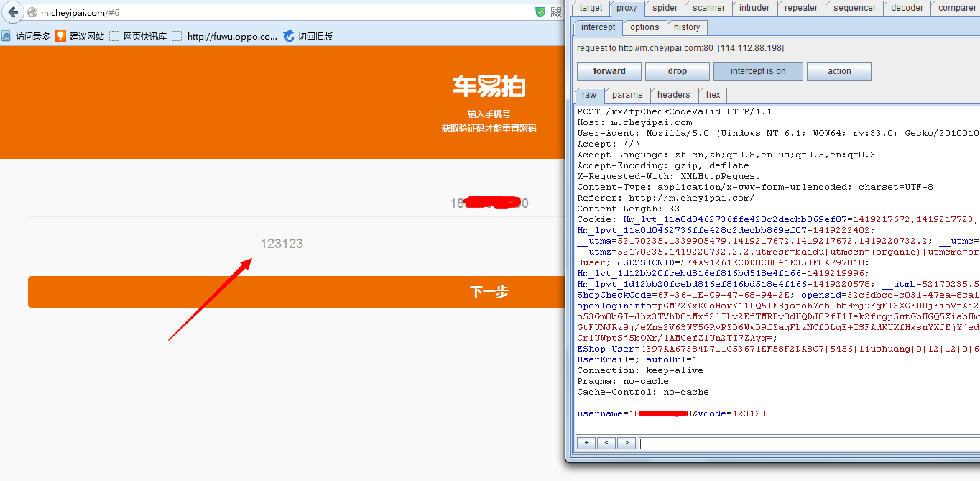The width and height of the screenshot is (980, 481).
Task: Select the hex request view tab
Action: (x=713, y=95)
